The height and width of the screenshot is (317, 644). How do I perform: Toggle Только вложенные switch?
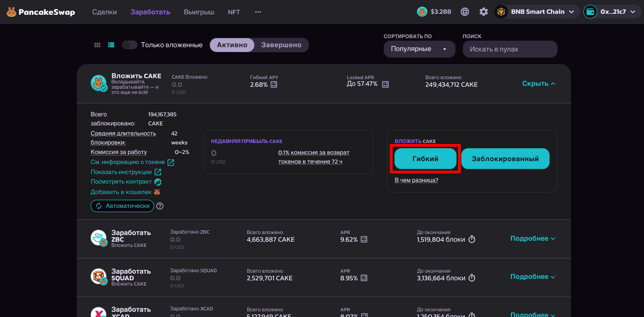point(130,45)
